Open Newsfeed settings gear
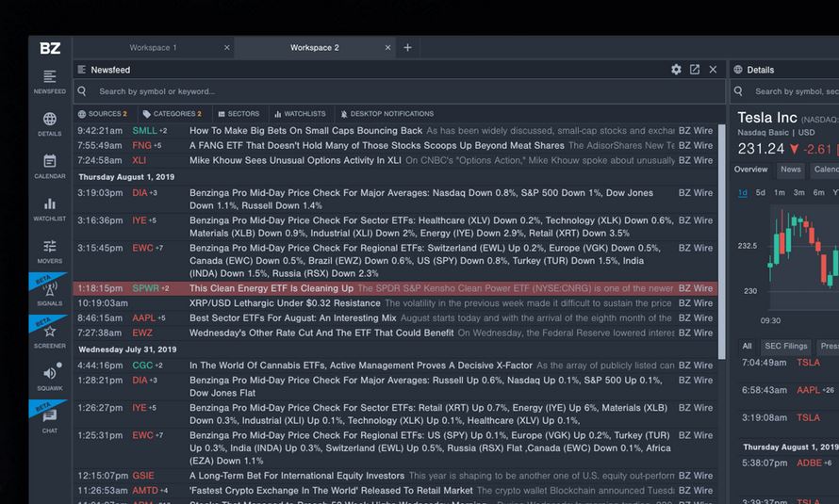839x504 pixels. (x=676, y=70)
